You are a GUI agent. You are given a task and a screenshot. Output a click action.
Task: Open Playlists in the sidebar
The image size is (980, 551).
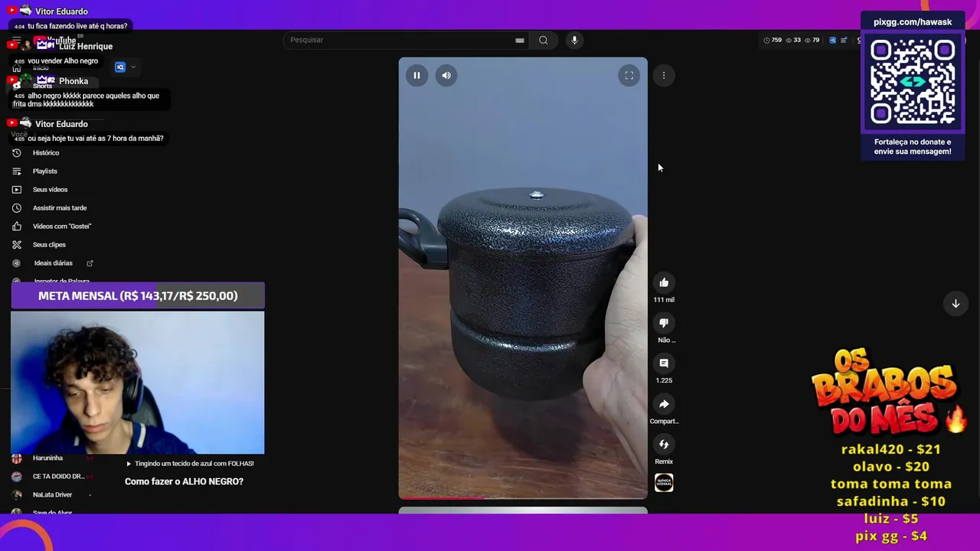click(45, 171)
